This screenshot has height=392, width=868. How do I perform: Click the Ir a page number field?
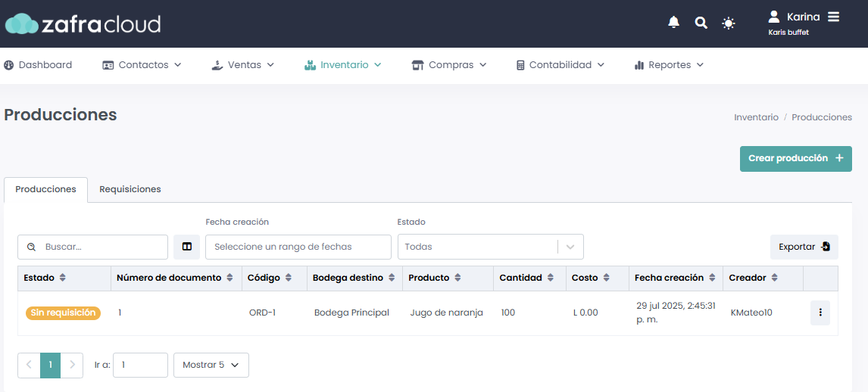(x=140, y=366)
